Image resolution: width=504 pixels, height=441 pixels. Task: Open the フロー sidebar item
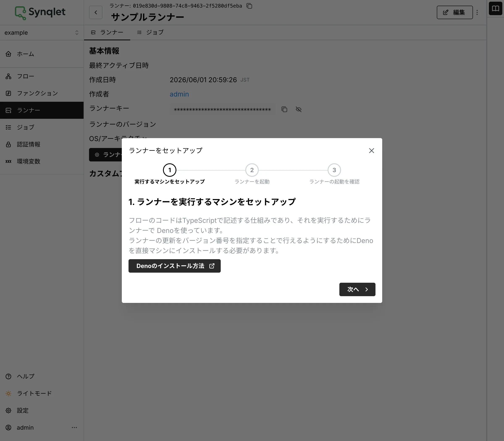coord(42,76)
